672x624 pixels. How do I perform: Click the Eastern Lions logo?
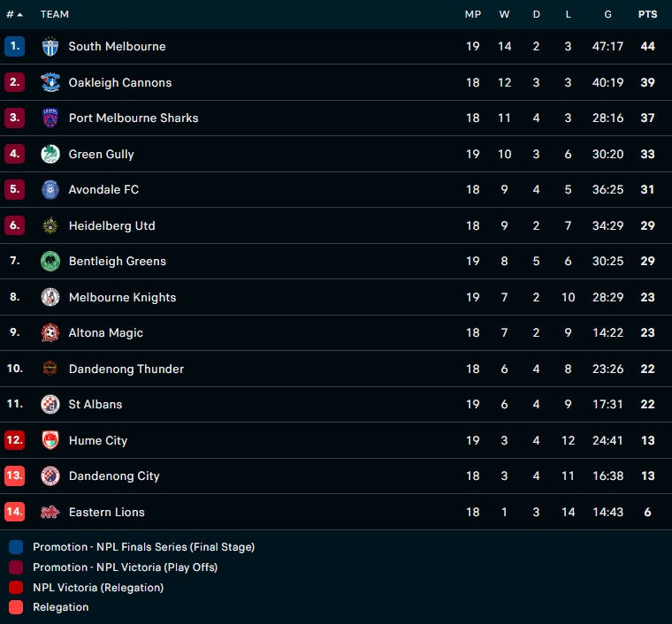(50, 512)
